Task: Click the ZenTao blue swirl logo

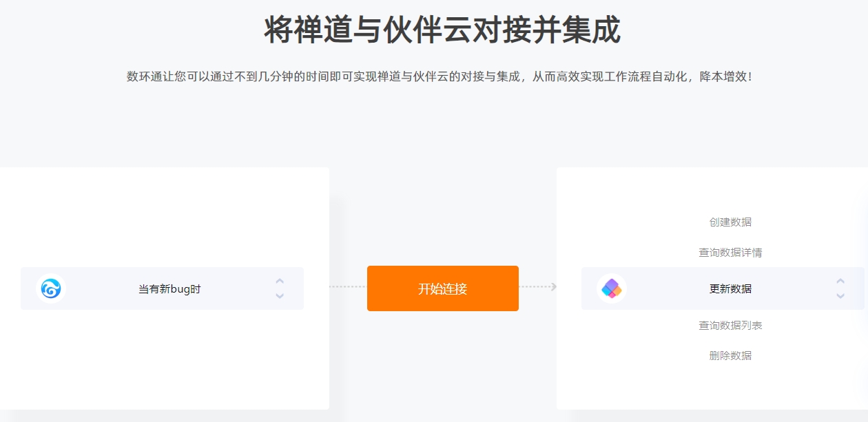Action: pyautogui.click(x=51, y=288)
